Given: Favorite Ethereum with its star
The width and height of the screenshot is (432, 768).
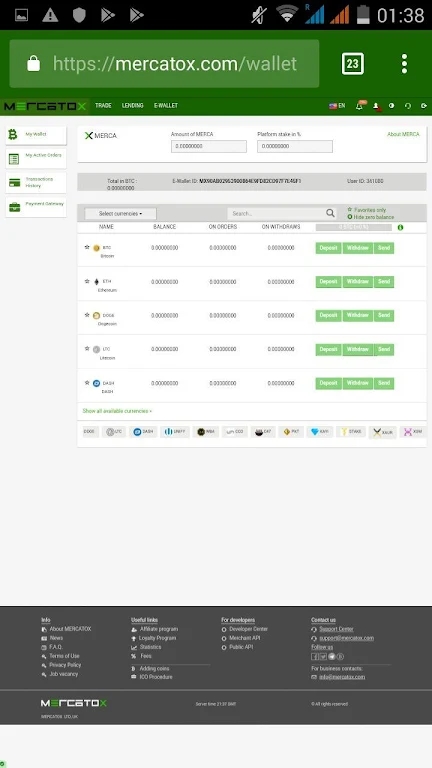Looking at the screenshot, I should click(x=87, y=281).
